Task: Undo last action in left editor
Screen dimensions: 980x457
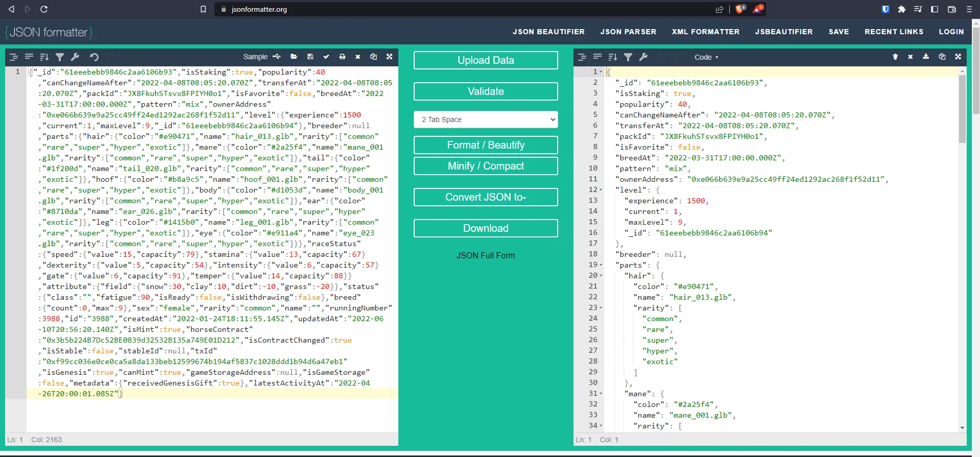Action: 94,57
